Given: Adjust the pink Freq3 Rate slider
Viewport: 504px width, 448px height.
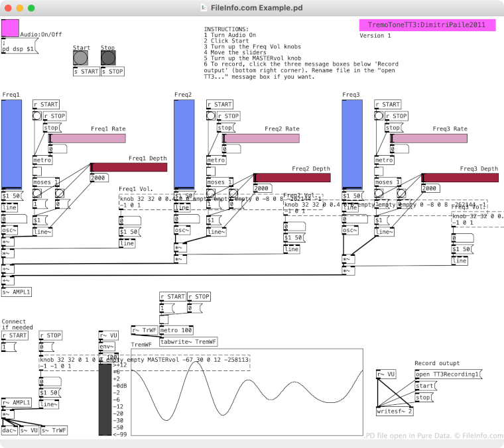Looking at the screenshot, I should tap(429, 139).
